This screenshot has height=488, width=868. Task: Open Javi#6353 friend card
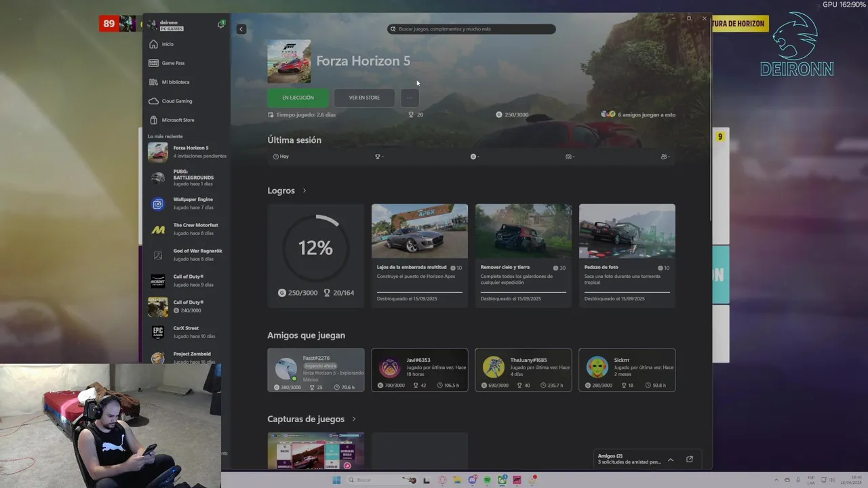pyautogui.click(x=419, y=370)
